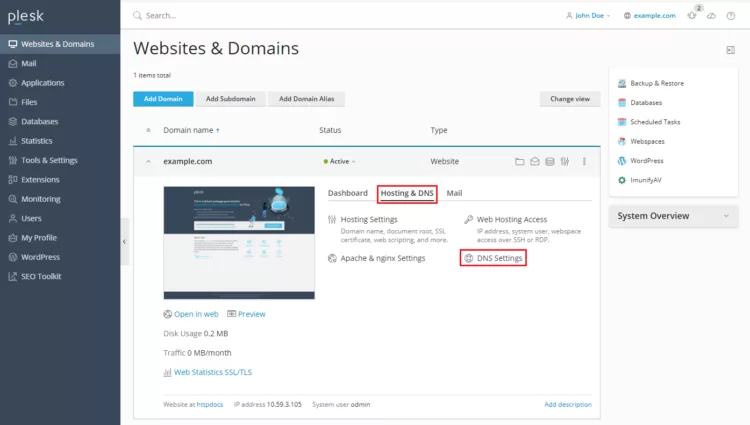750x425 pixels.
Task: Click the mail envelope icon in domain row
Action: click(535, 161)
